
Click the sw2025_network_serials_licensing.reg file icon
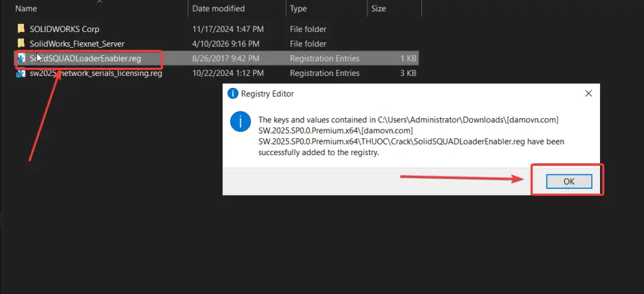pos(21,73)
